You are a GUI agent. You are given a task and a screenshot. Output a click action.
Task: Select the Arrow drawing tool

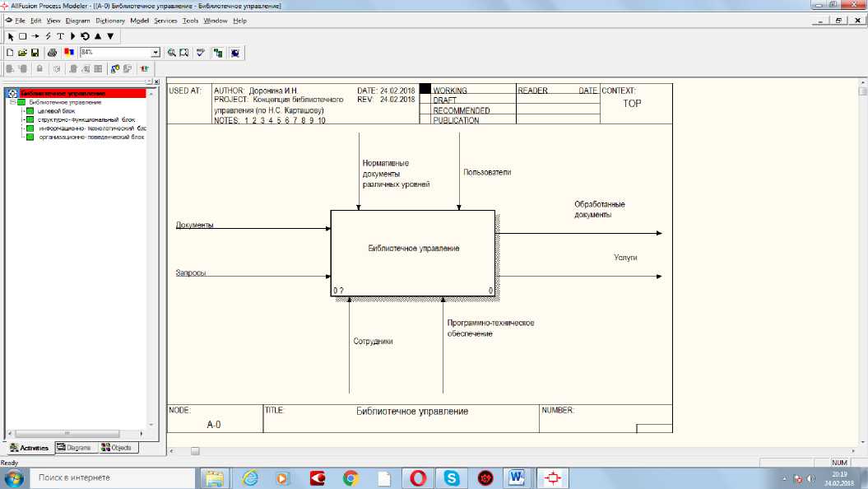click(x=35, y=36)
